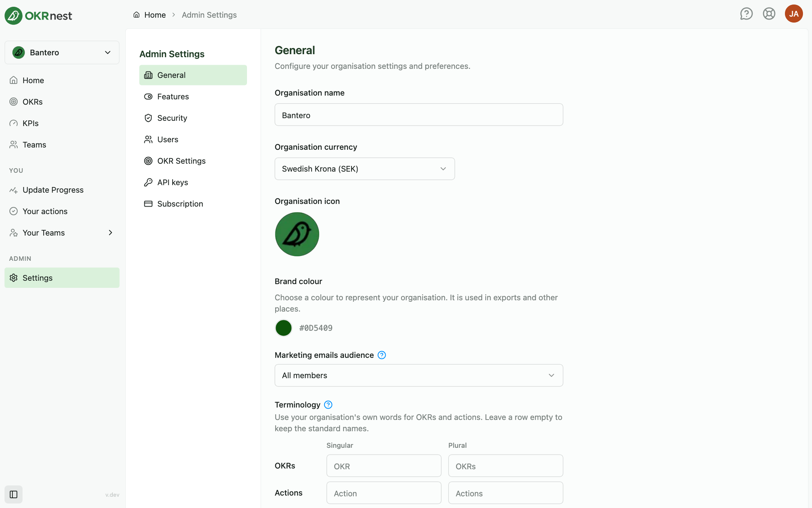
Task: Click the OKRnest logo
Action: (x=38, y=15)
